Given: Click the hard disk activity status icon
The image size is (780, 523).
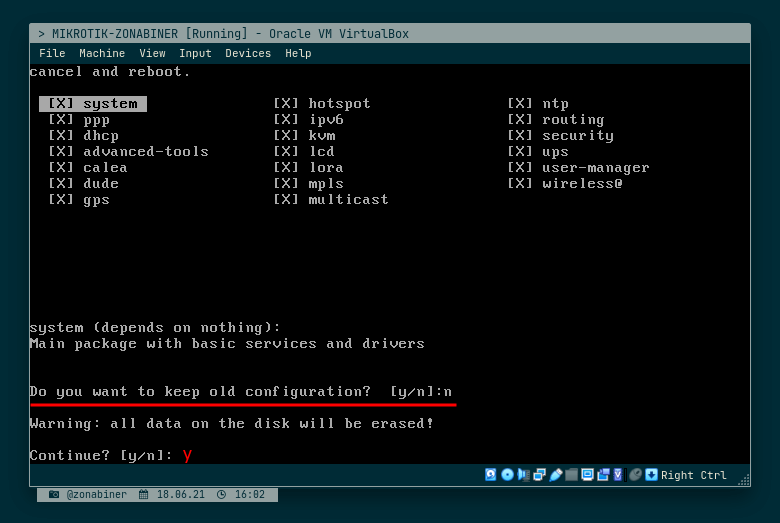Looking at the screenshot, I should (490, 475).
